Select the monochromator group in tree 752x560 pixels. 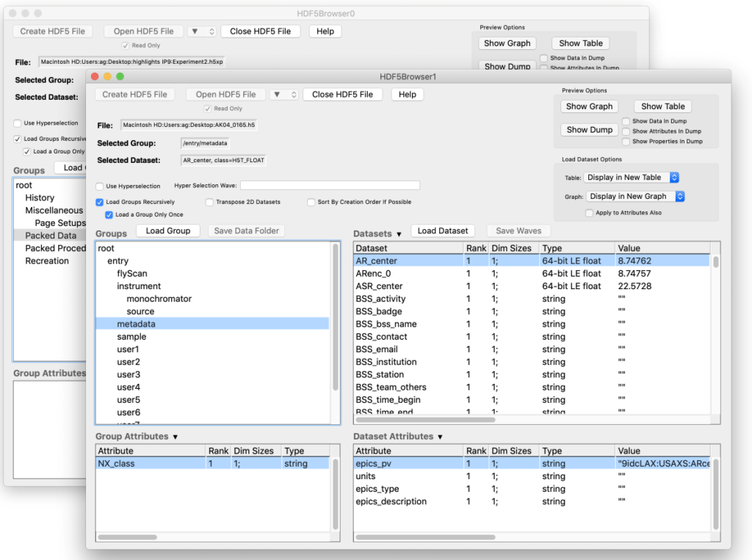point(159,299)
